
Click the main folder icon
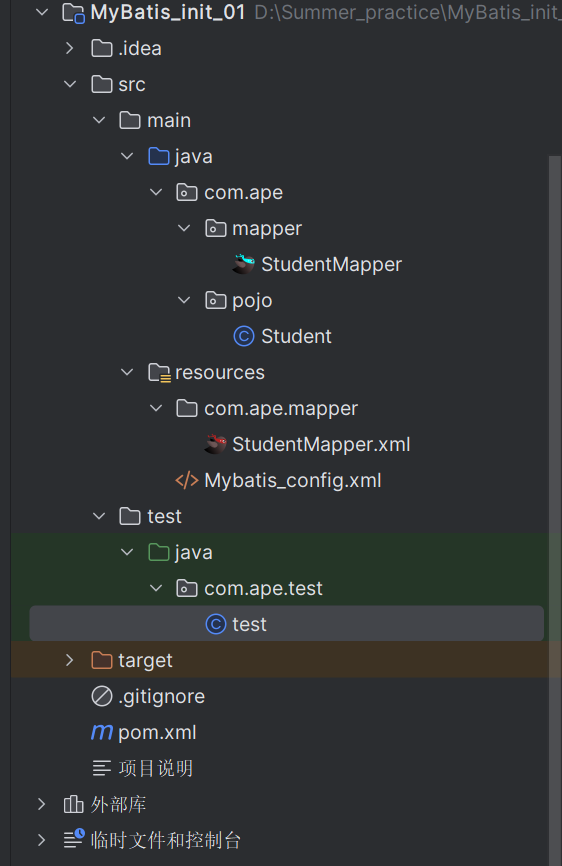(x=130, y=120)
